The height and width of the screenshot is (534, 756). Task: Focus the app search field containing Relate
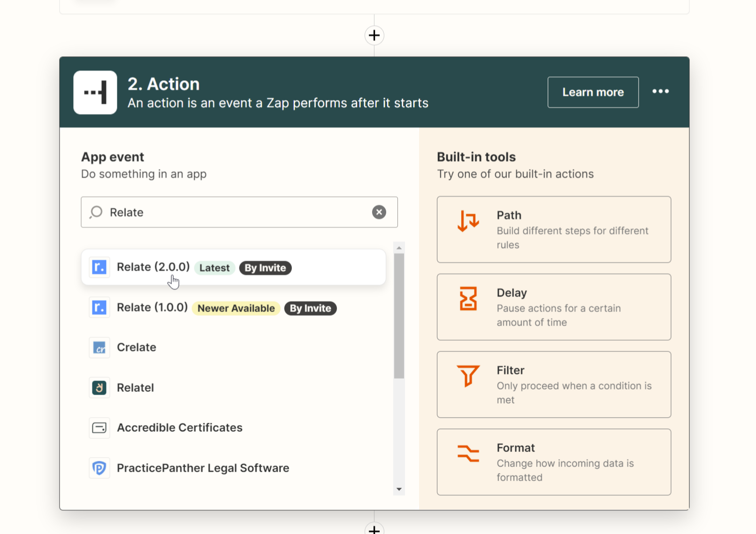click(x=239, y=212)
